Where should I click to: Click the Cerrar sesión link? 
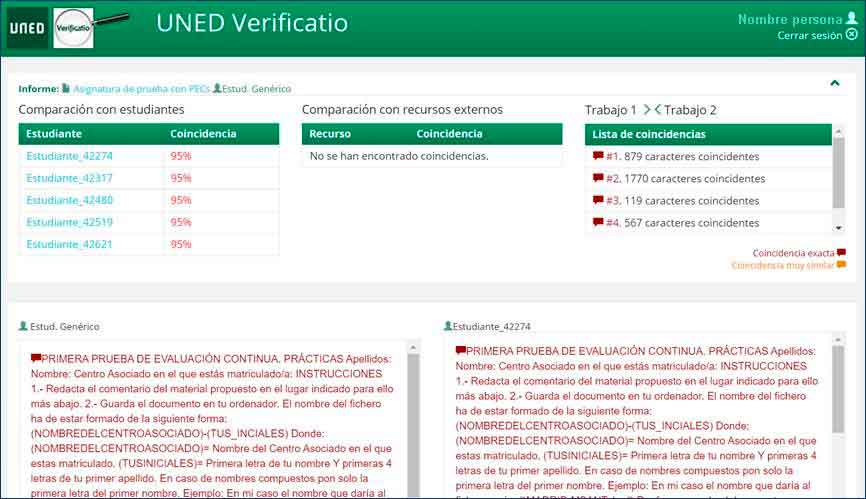809,35
